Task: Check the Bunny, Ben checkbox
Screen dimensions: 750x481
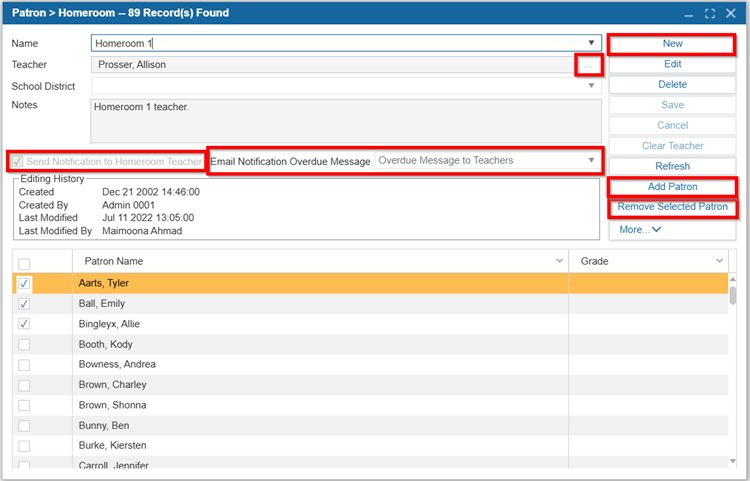Action: click(24, 426)
